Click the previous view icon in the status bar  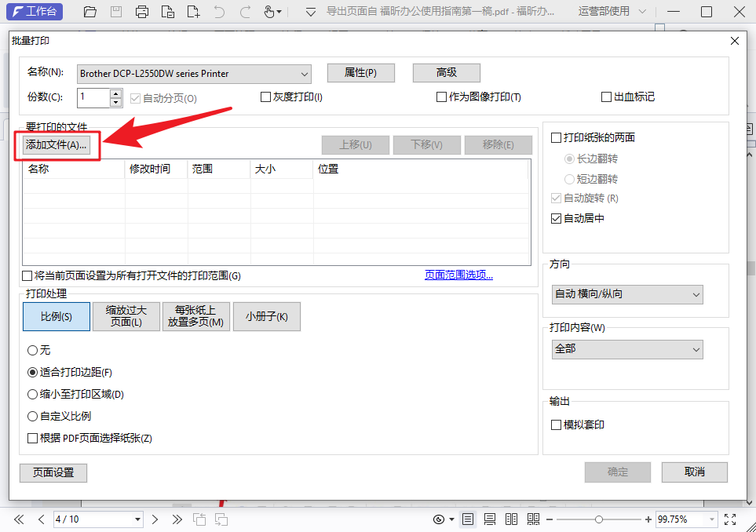tap(199, 519)
